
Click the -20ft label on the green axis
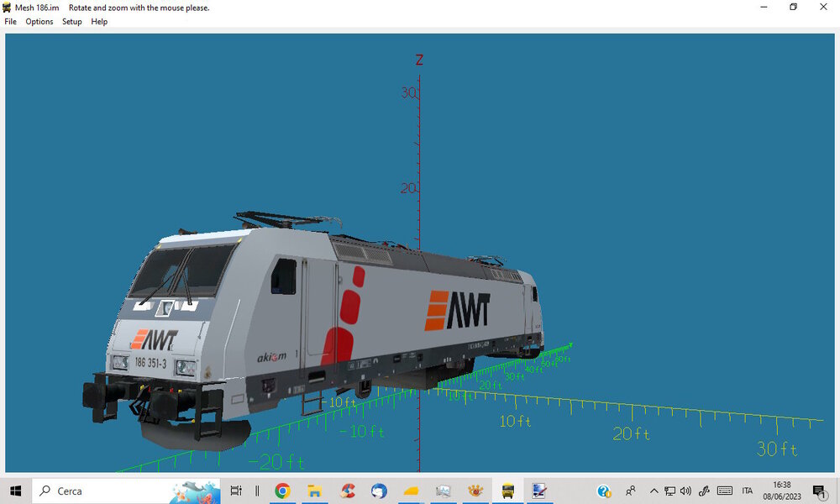click(276, 462)
